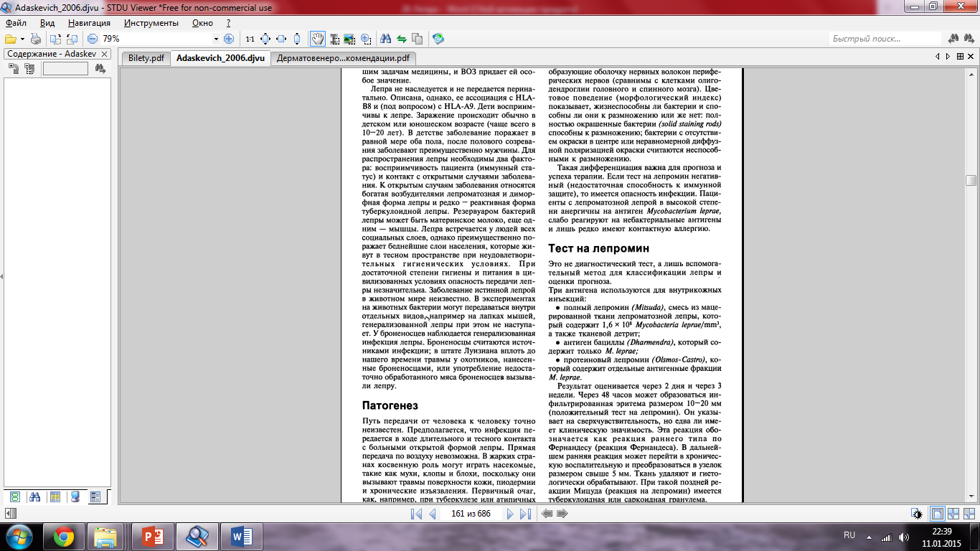This screenshot has width=980, height=551.
Task: Select the image selection tool
Action: (349, 39)
